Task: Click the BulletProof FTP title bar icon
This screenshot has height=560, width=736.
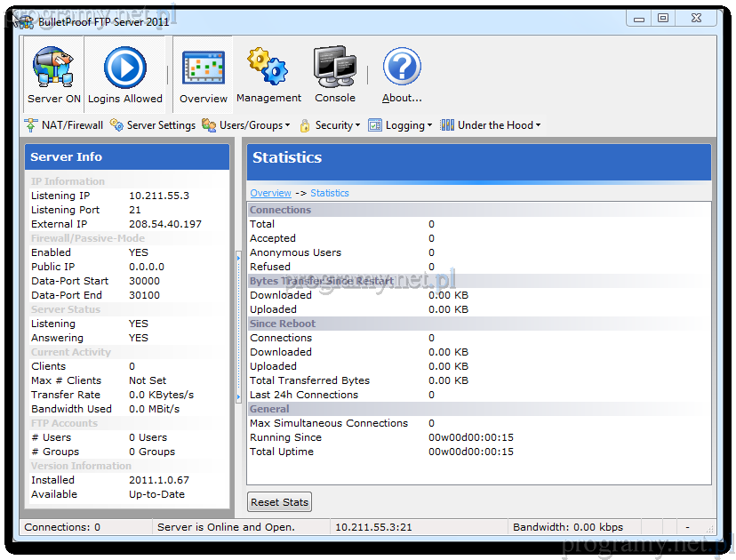Action: click(x=24, y=20)
